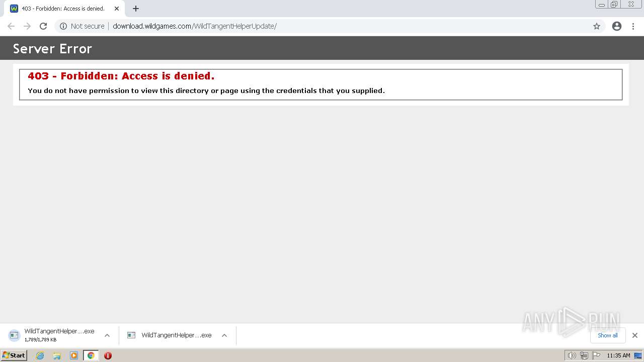
Task: Bookmark this page with the star
Action: [597, 26]
